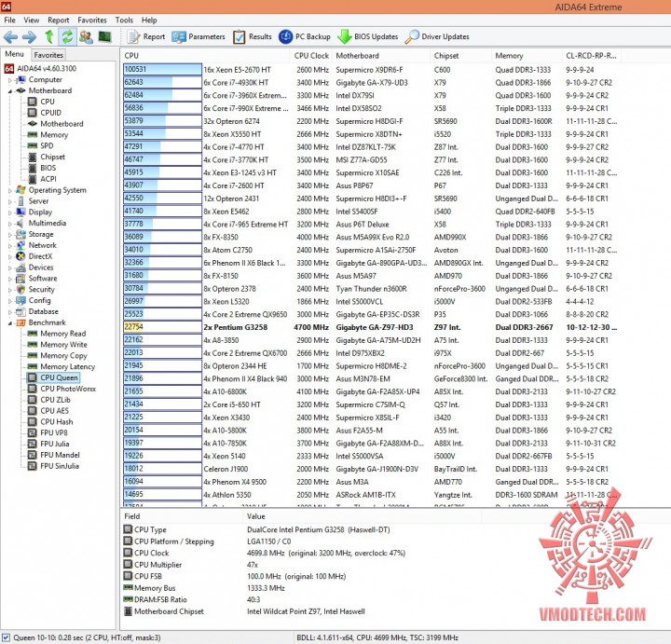671x644 pixels.
Task: Select the ACPI tree item
Action: (42, 179)
